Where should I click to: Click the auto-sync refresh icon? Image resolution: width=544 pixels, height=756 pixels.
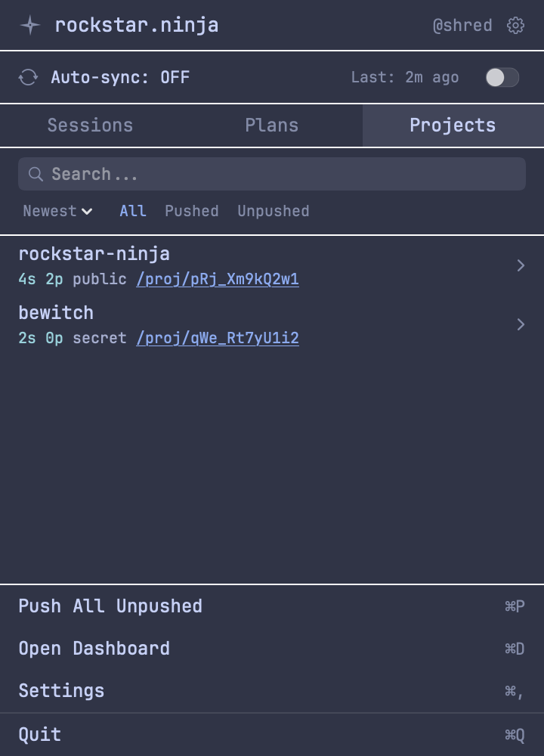pos(27,76)
